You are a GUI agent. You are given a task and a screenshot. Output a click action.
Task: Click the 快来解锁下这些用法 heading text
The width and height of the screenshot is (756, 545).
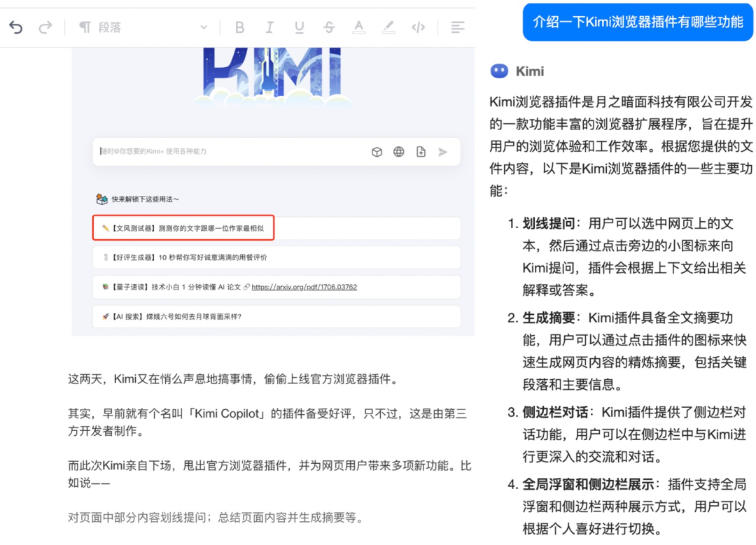[145, 199]
